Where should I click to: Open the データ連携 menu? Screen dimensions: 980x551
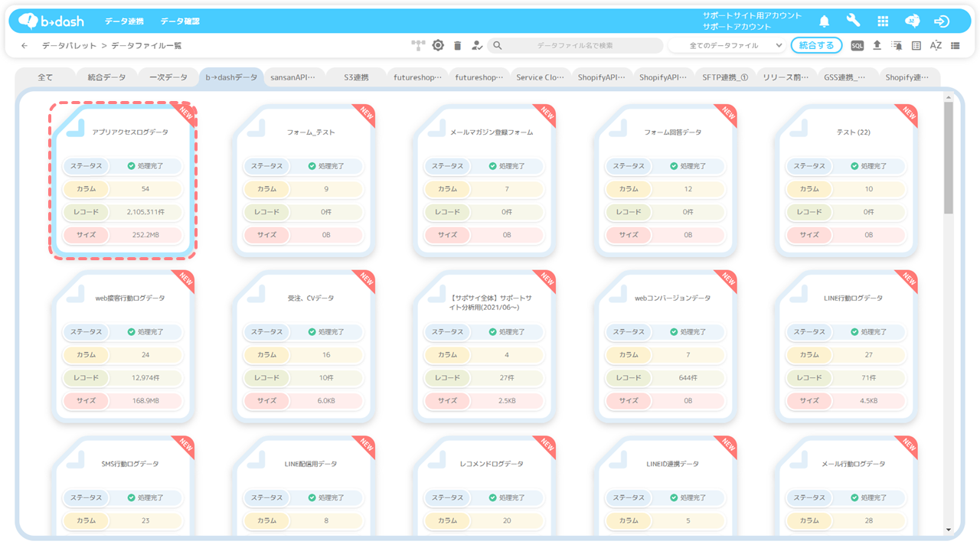pos(124,21)
